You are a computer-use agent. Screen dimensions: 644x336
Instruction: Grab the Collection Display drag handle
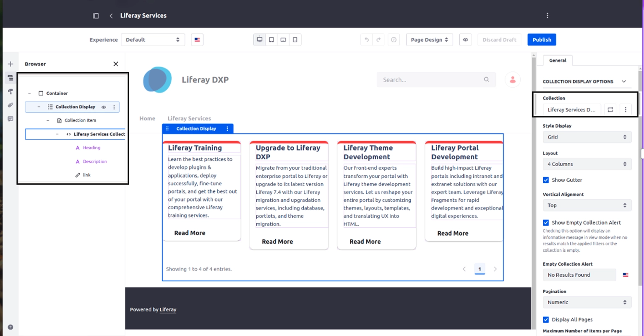[167, 129]
